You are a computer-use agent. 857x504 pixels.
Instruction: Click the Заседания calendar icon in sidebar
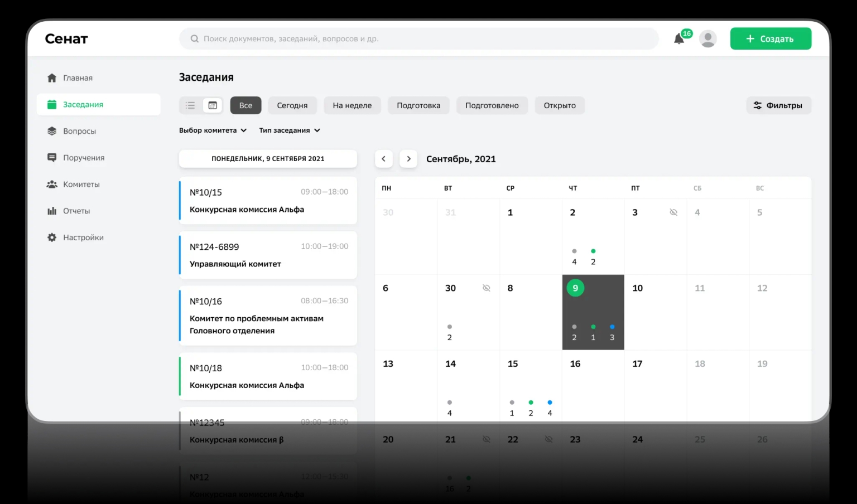point(52,104)
